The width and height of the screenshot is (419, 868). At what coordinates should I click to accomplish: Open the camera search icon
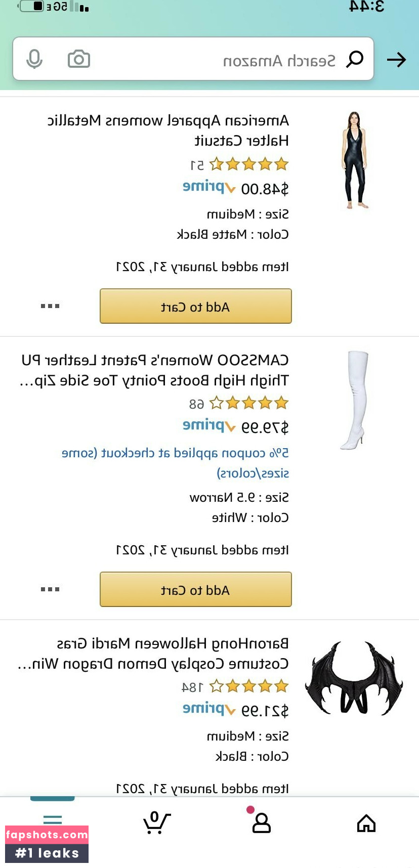coord(79,59)
